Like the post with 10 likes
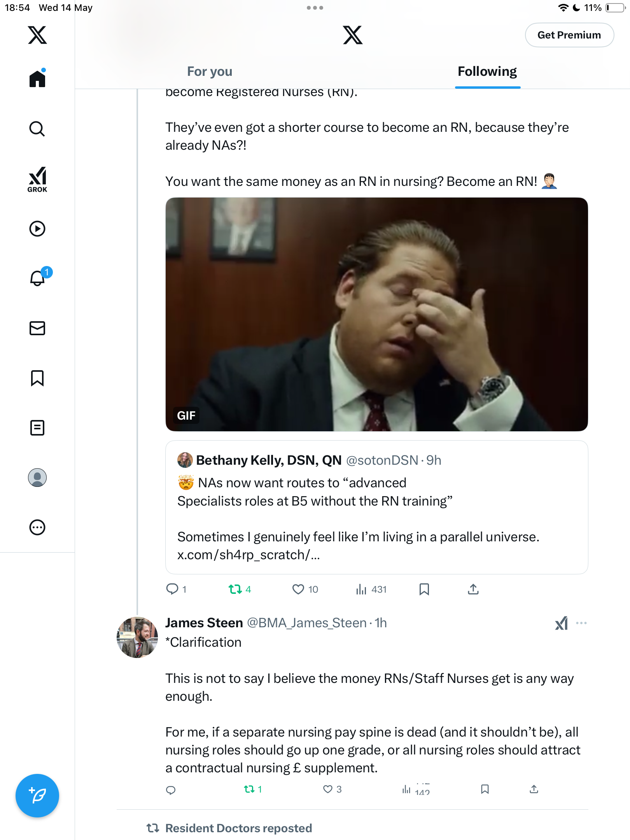This screenshot has width=630, height=840. 305,590
